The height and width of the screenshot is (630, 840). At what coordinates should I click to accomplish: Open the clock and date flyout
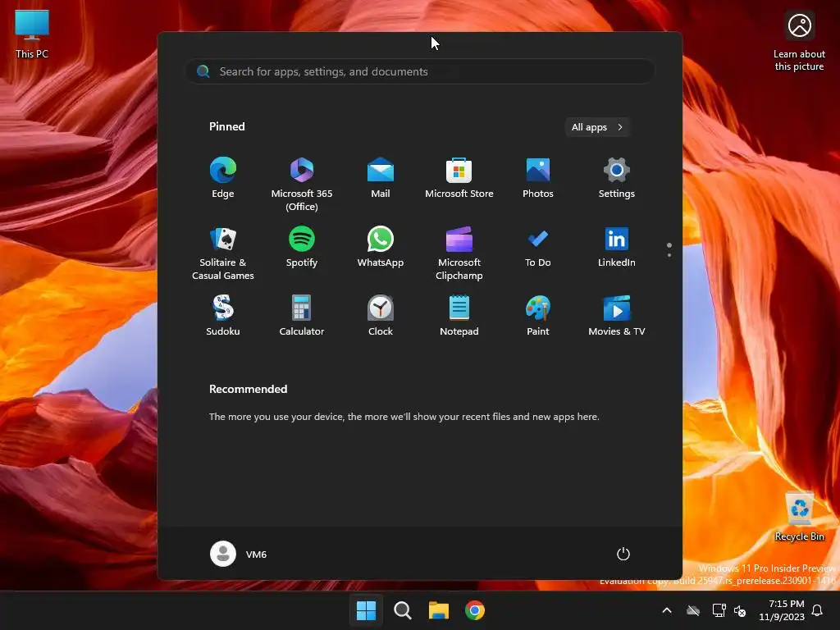coord(781,610)
